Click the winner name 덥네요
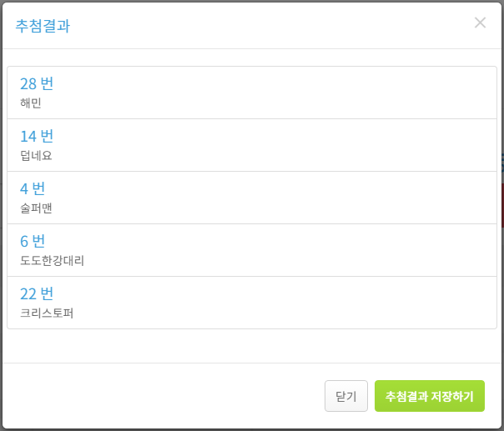The height and width of the screenshot is (431, 504). tap(36, 156)
